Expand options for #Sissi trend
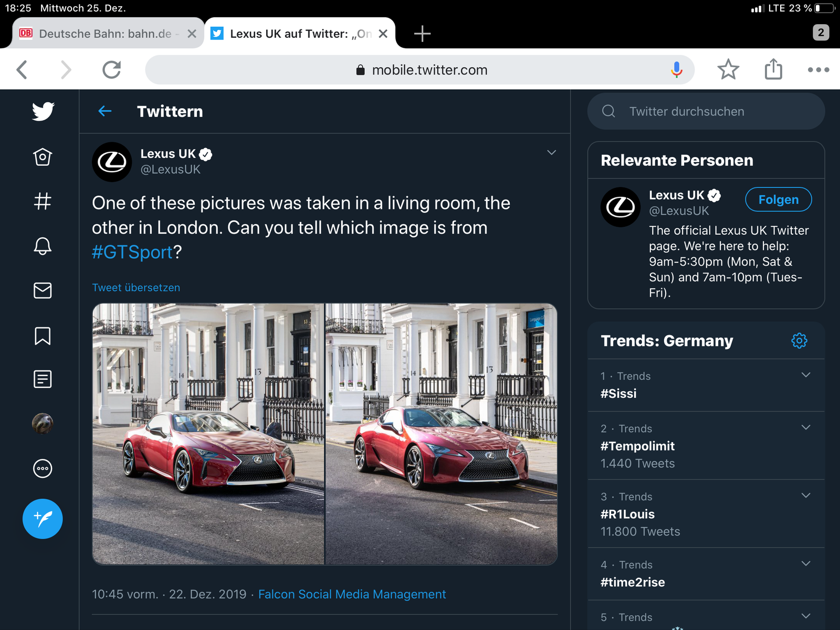Image resolution: width=840 pixels, height=630 pixels. click(806, 375)
